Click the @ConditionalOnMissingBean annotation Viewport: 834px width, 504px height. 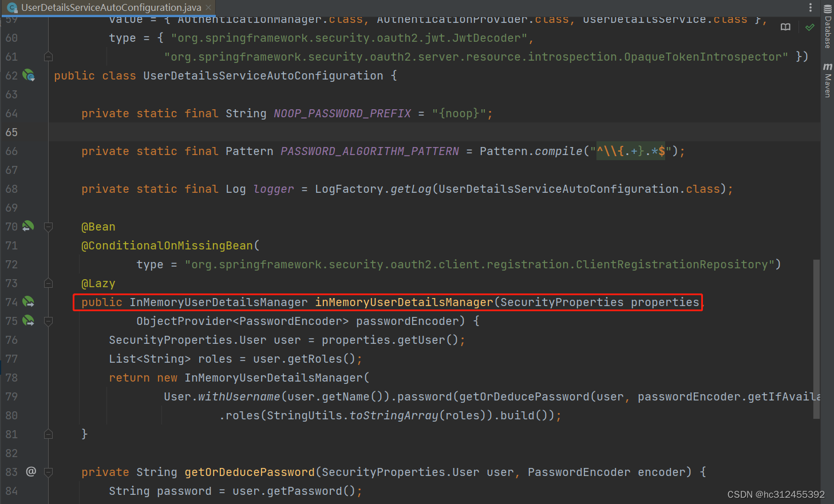167,245
